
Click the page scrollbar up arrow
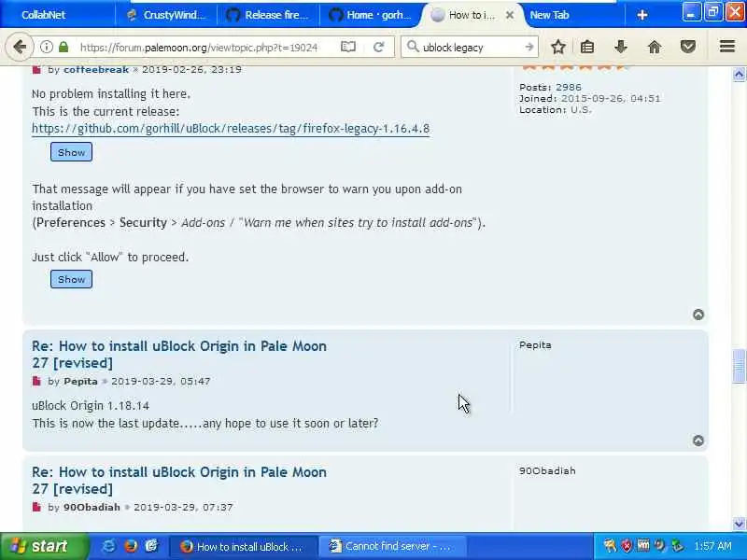click(x=739, y=75)
